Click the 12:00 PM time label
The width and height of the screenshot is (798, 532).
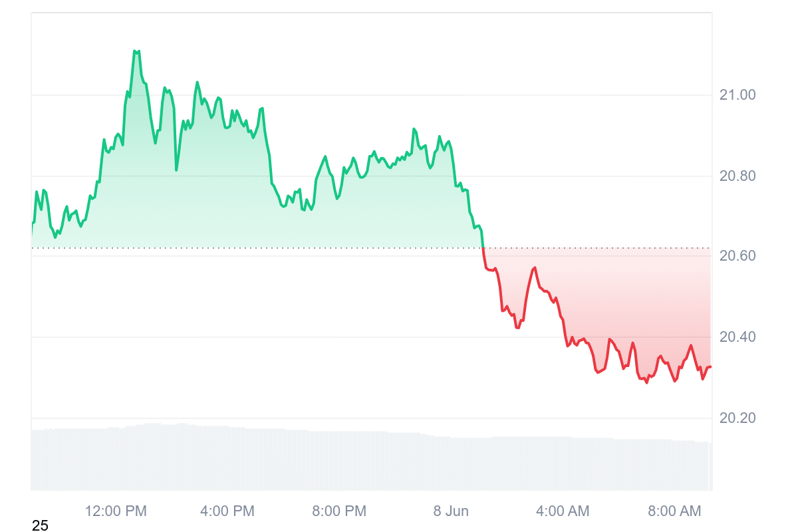click(116, 511)
